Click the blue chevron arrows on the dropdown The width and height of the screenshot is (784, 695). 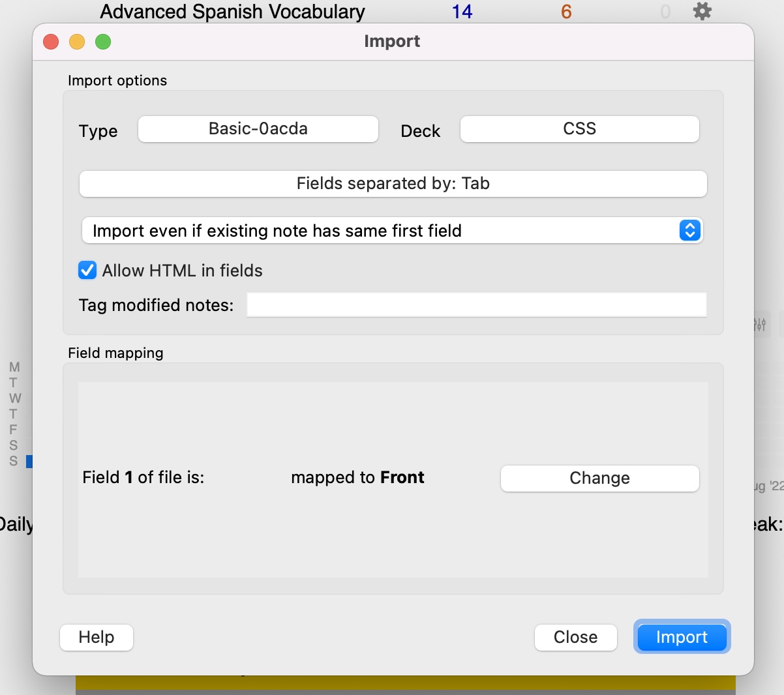click(x=689, y=230)
